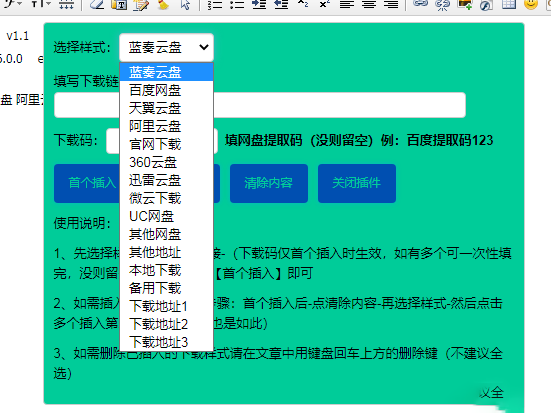This screenshot has height=416, width=551.
Task: Apply subscript formatting
Action: coord(303,4)
